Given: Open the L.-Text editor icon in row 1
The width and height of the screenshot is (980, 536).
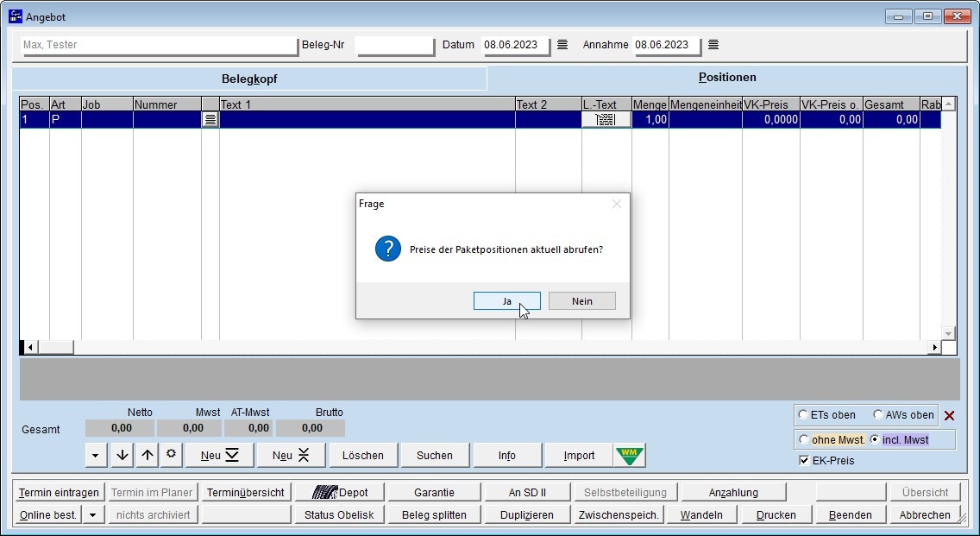Looking at the screenshot, I should pos(606,119).
